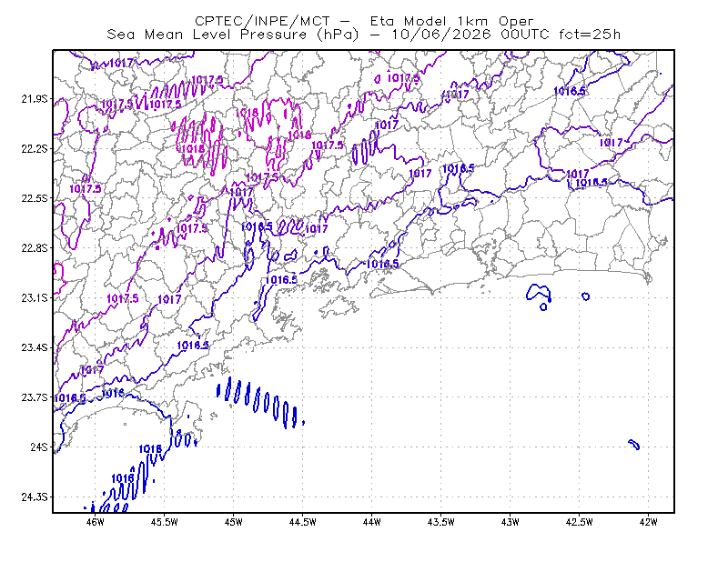The width and height of the screenshot is (728, 562).
Task: Click 'Sea Mean Level Pressure (hPa)' heading
Action: coord(233,35)
